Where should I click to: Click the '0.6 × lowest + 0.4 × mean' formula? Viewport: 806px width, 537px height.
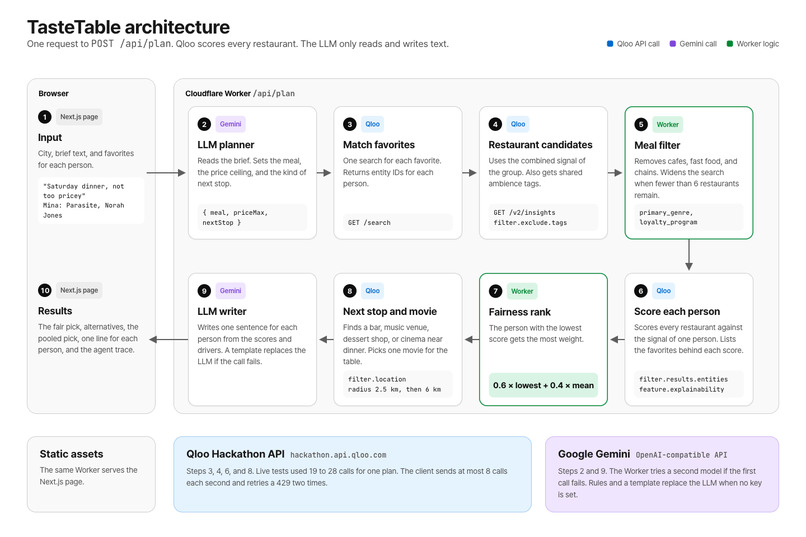(543, 385)
